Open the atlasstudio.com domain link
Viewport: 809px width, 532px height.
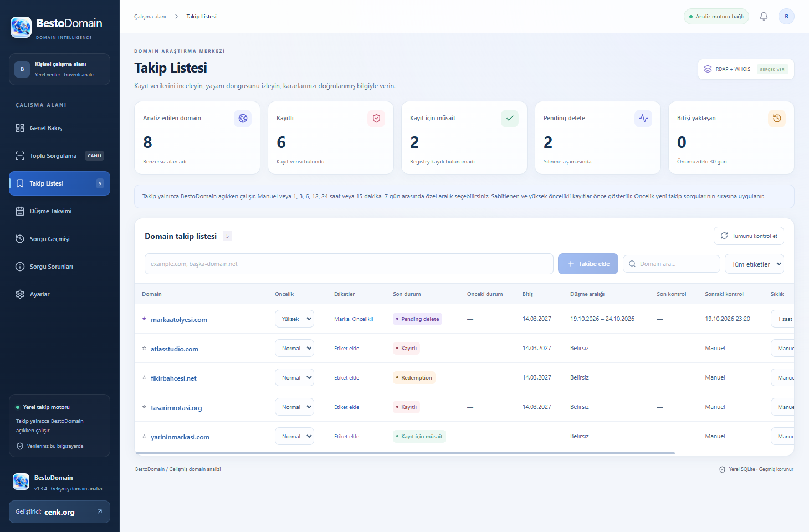point(175,349)
